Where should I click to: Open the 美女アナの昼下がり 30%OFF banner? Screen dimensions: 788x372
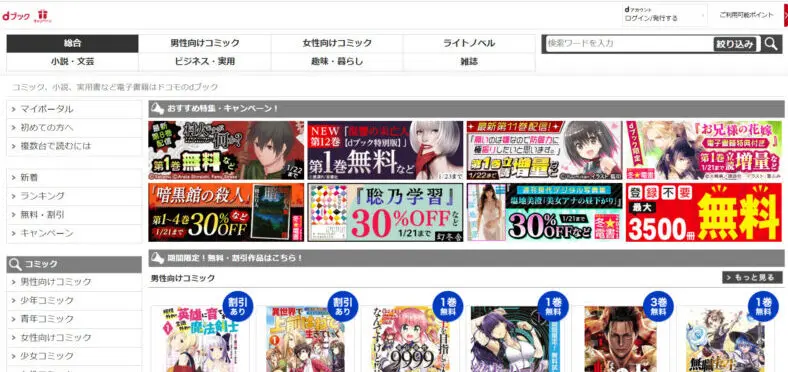coord(544,212)
